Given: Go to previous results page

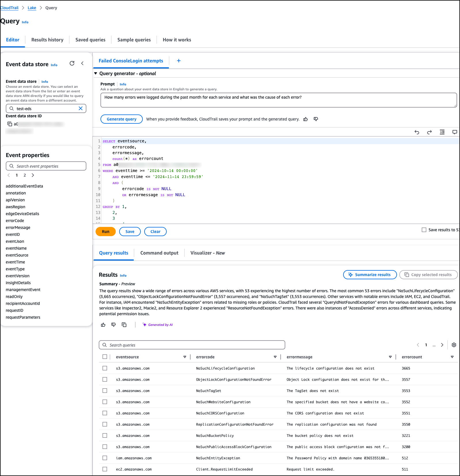Looking at the screenshot, I should point(418,345).
